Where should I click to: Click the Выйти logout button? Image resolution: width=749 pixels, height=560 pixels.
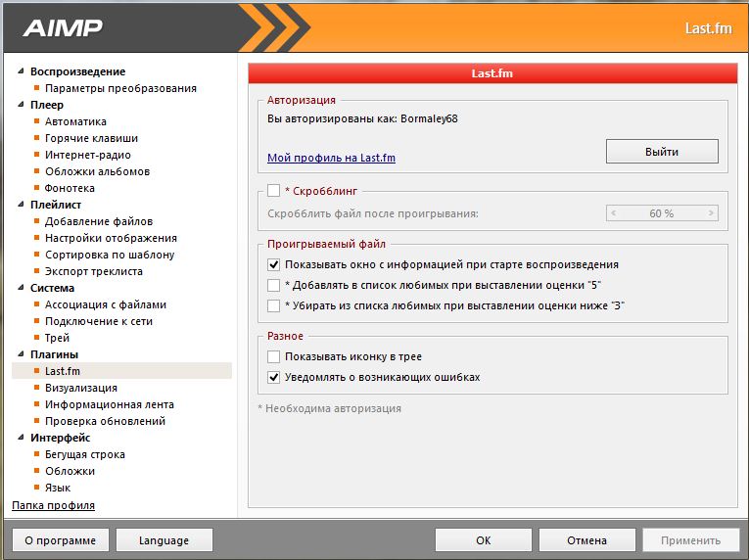point(662,152)
